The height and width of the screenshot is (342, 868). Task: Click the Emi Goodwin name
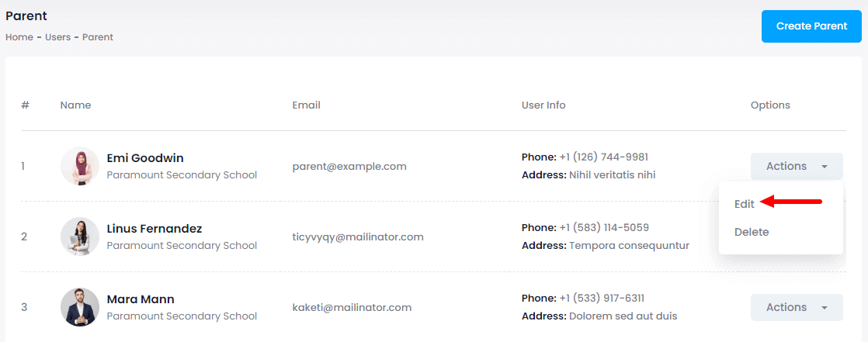(145, 158)
